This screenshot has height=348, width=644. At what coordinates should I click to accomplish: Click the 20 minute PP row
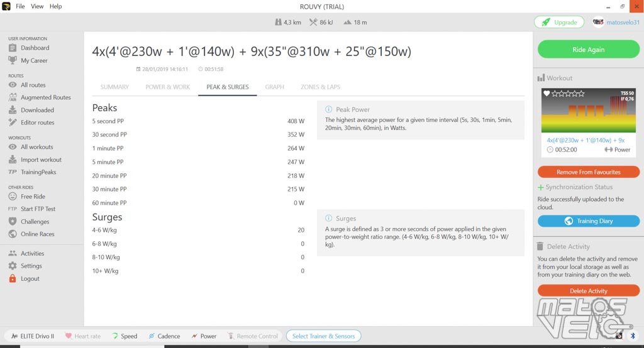click(198, 176)
